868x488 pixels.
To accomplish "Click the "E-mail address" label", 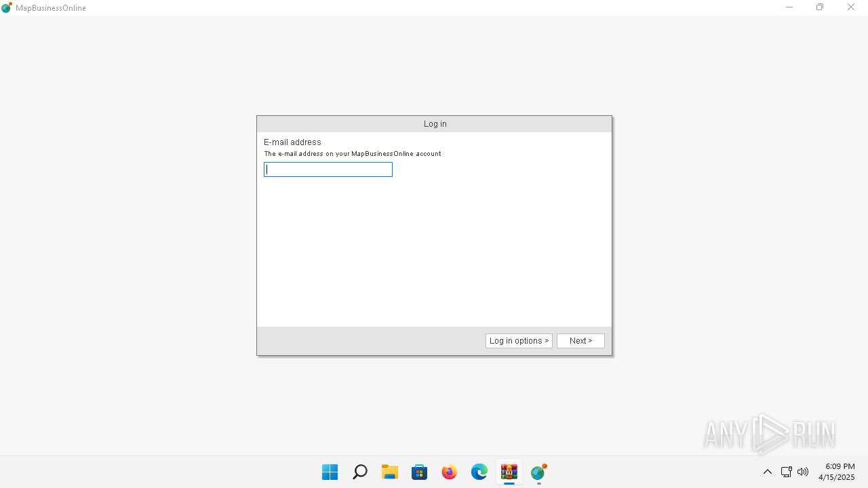I will 292,142.
